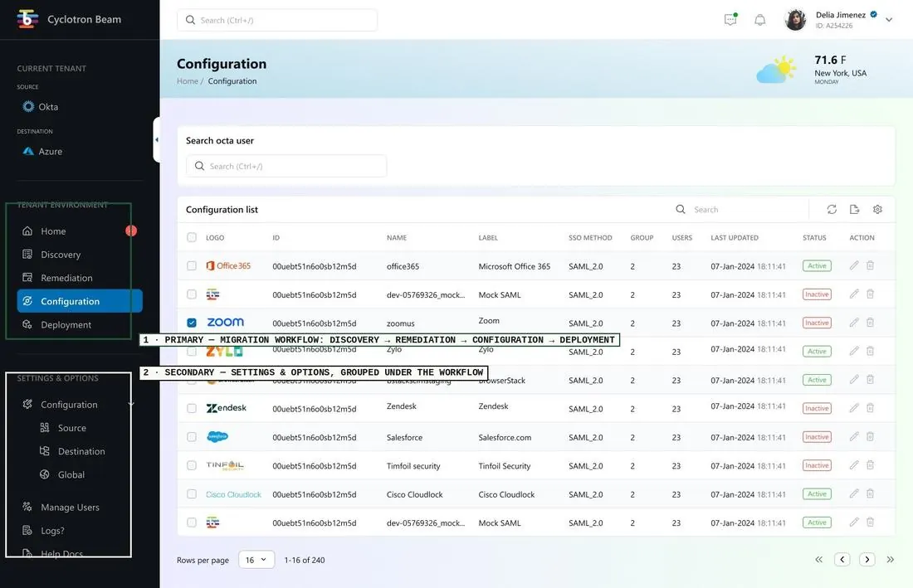Check the first Mock SAML row checkbox
Screen dimensions: 913x588
point(192,294)
